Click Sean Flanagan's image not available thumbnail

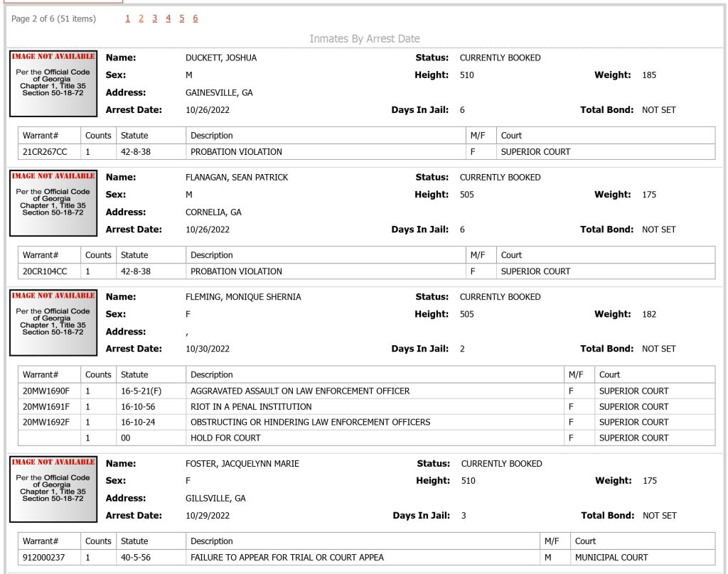53,203
